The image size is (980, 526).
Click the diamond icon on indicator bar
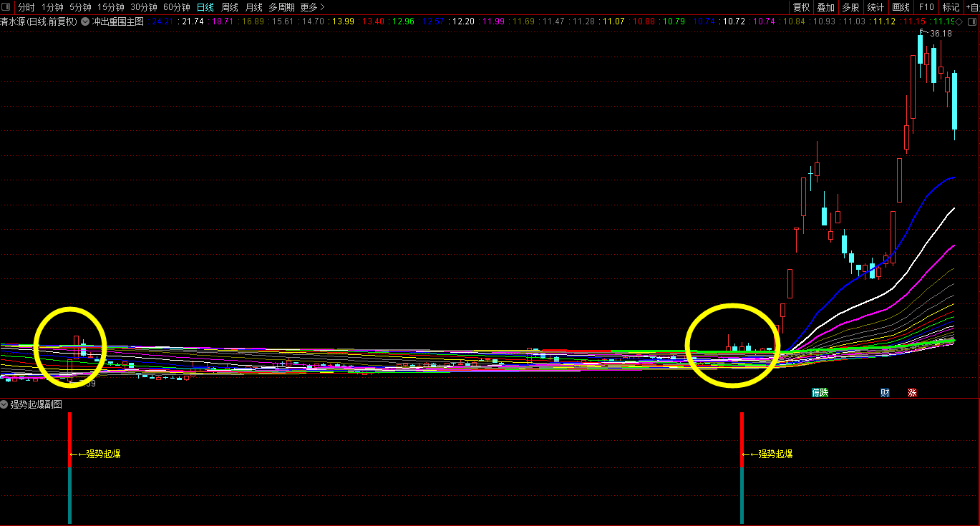pos(959,21)
